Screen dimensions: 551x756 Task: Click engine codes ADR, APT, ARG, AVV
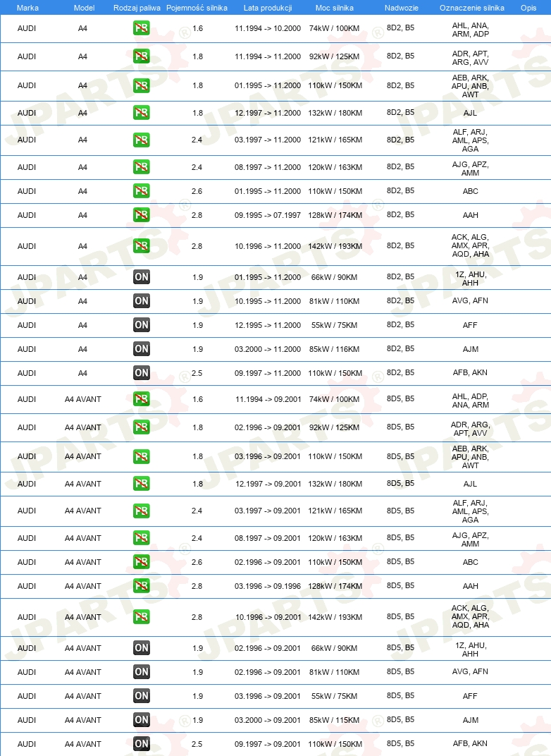point(471,58)
